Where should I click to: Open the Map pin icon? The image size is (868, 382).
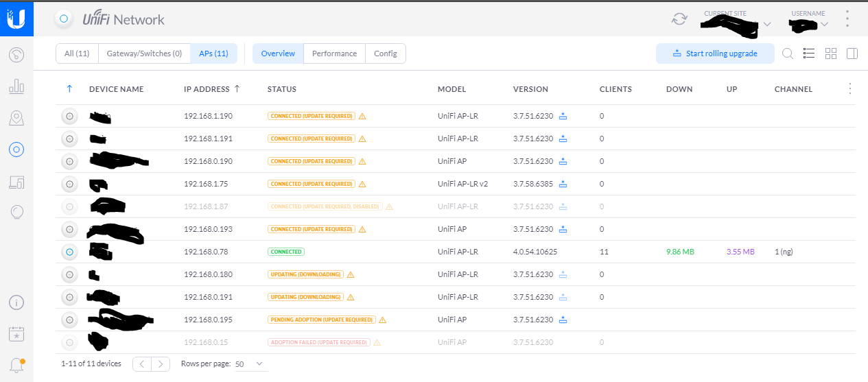(x=16, y=118)
